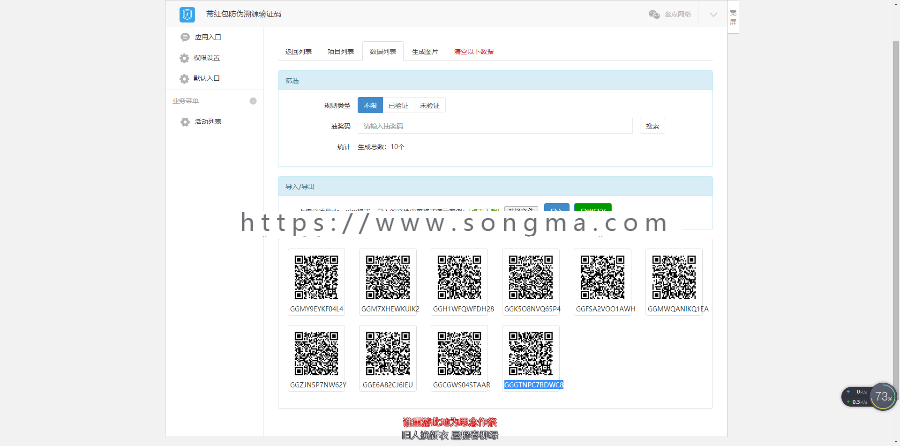
Task: Click the blue import button
Action: point(556,209)
